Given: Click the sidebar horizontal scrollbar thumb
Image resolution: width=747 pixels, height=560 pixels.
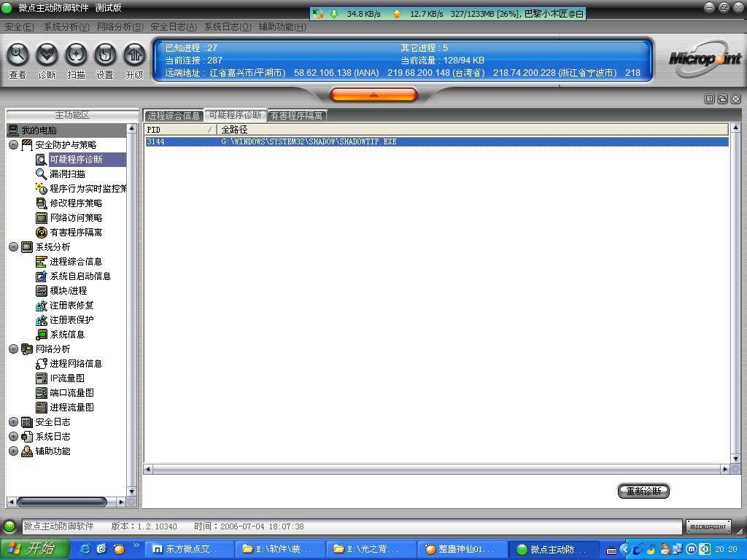Looking at the screenshot, I should click(x=61, y=502).
